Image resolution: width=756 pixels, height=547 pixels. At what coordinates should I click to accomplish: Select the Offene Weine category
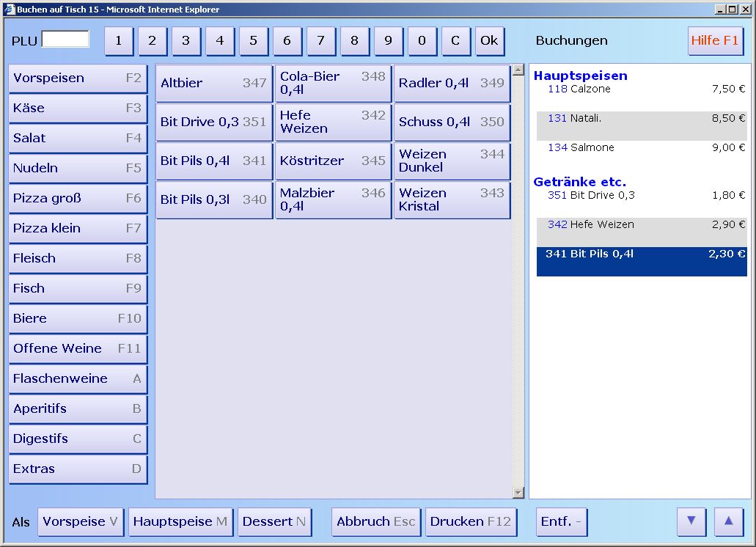(x=77, y=349)
